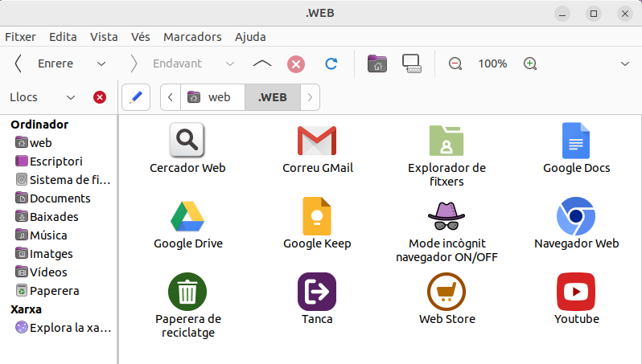Select the Tanca exit icon

pos(317,292)
